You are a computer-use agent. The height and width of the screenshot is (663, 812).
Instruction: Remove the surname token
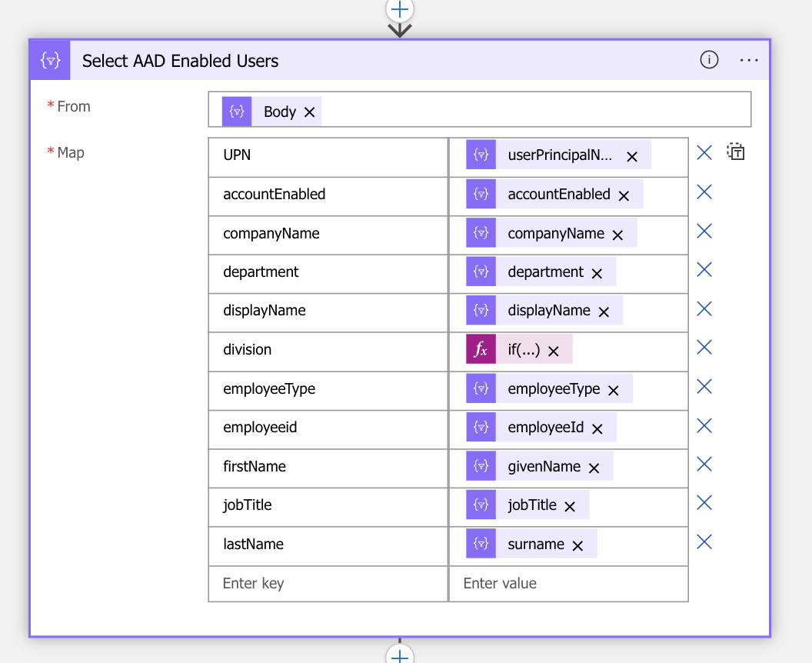578,545
